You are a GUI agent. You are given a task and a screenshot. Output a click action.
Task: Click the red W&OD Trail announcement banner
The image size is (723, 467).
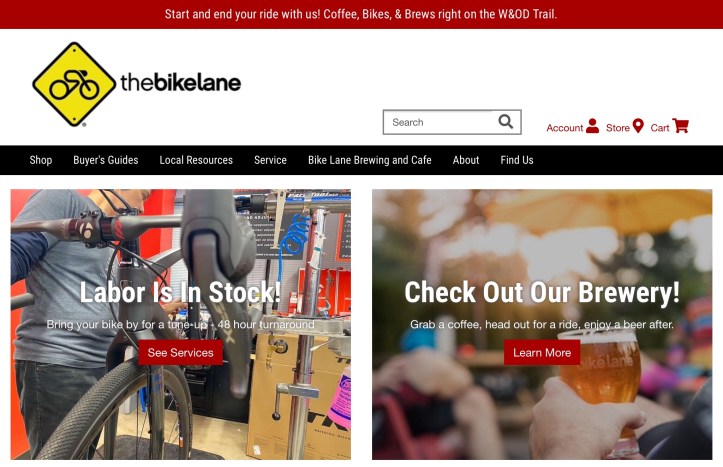362,14
